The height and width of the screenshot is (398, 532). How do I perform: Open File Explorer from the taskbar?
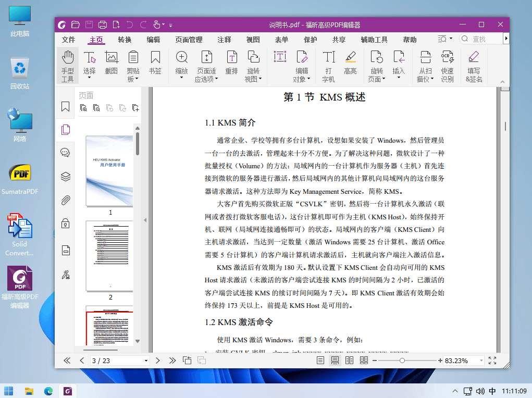pos(29,391)
